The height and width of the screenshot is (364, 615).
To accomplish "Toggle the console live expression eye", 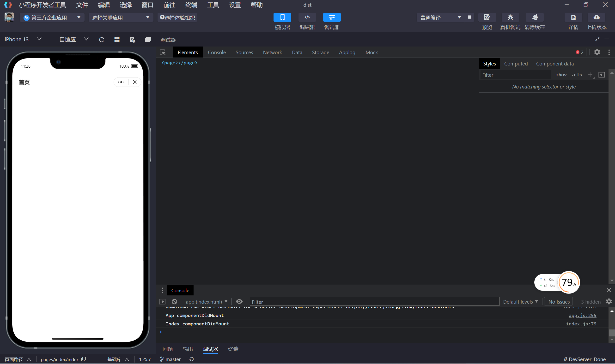I will coord(239,301).
